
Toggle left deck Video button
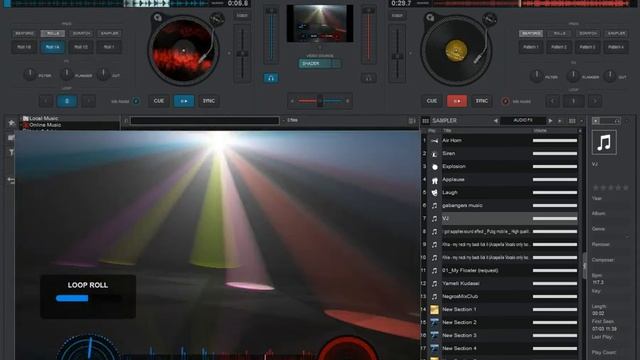point(242,16)
